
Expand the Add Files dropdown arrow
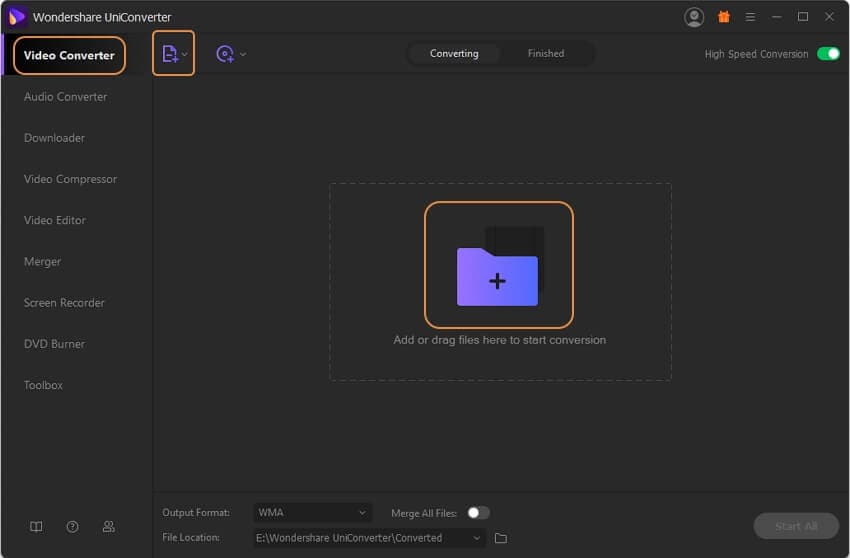(x=185, y=54)
